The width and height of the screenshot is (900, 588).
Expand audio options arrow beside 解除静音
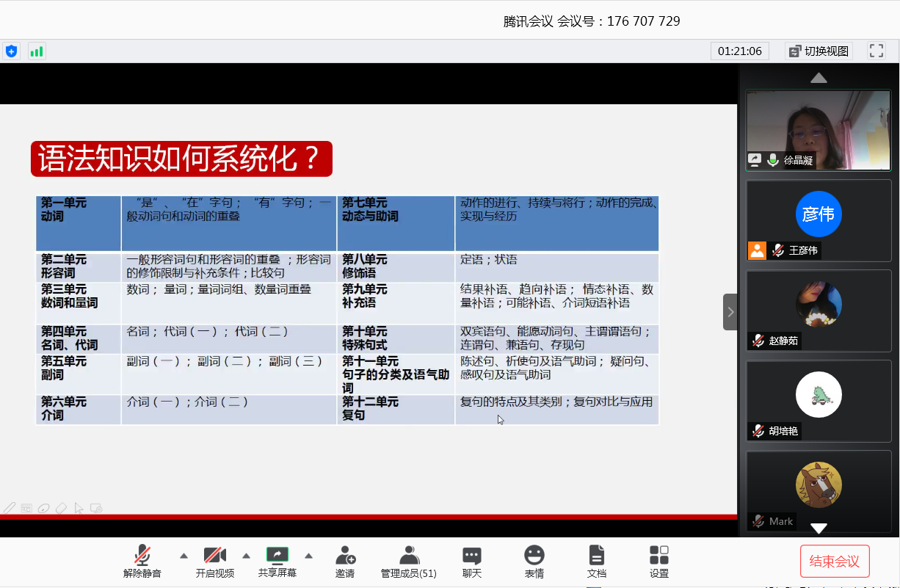(x=184, y=555)
